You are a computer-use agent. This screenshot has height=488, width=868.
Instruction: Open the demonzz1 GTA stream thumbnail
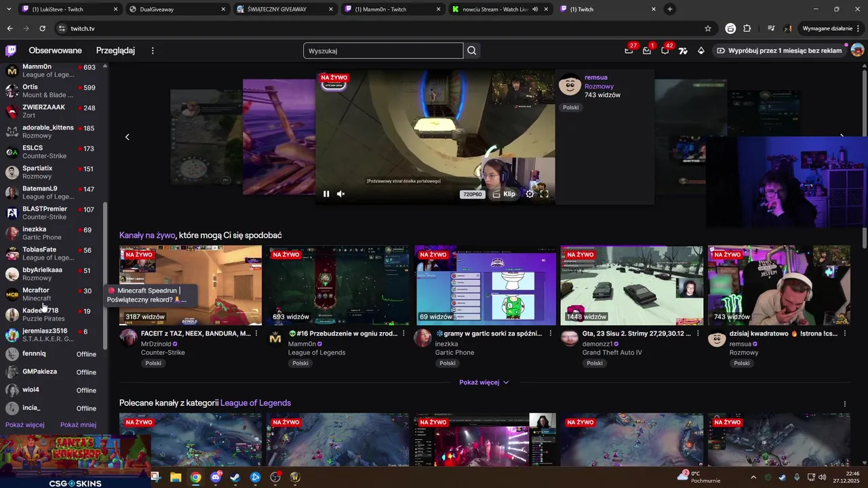click(x=632, y=285)
